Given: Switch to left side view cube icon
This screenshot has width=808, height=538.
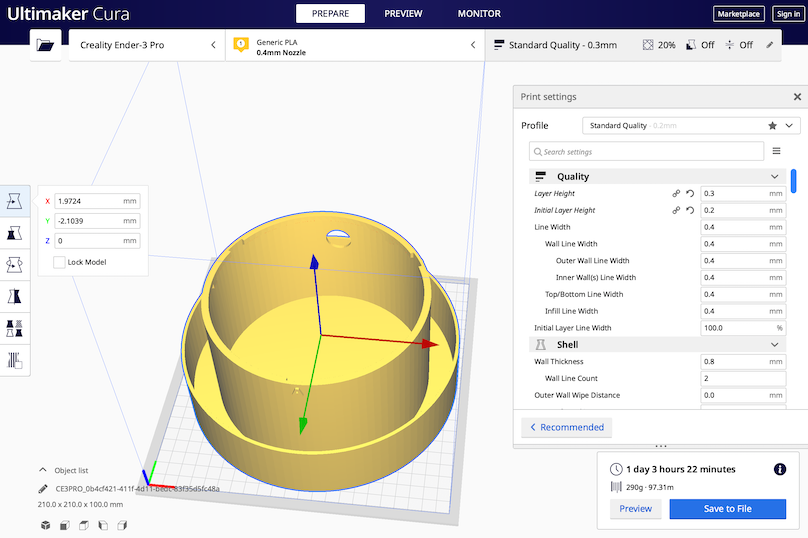Looking at the screenshot, I should [103, 525].
